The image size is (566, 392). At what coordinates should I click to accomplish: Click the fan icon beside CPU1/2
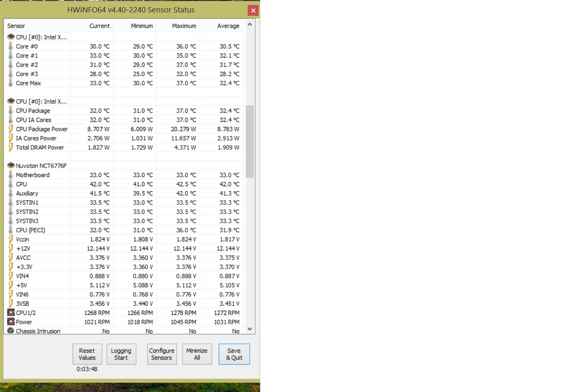[11, 312]
